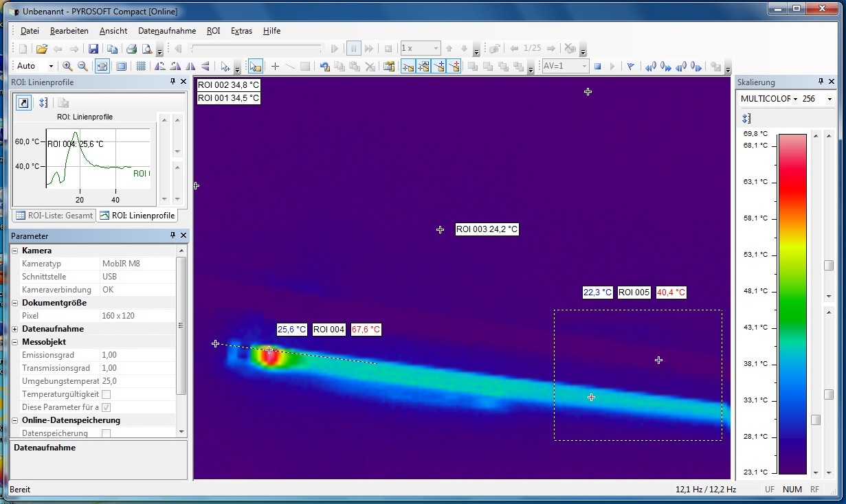Image resolution: width=846 pixels, height=504 pixels.
Task: Expand the Datenaufnahme parameter group
Action: tap(15, 329)
